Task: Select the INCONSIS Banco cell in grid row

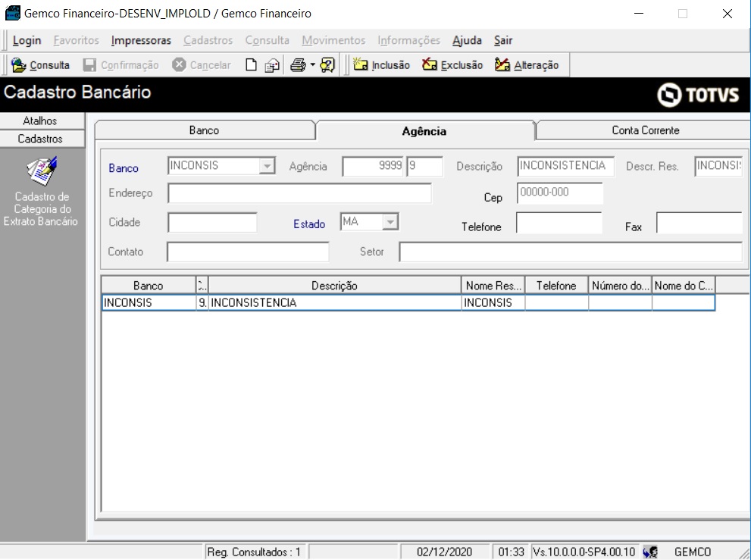Action: 149,303
